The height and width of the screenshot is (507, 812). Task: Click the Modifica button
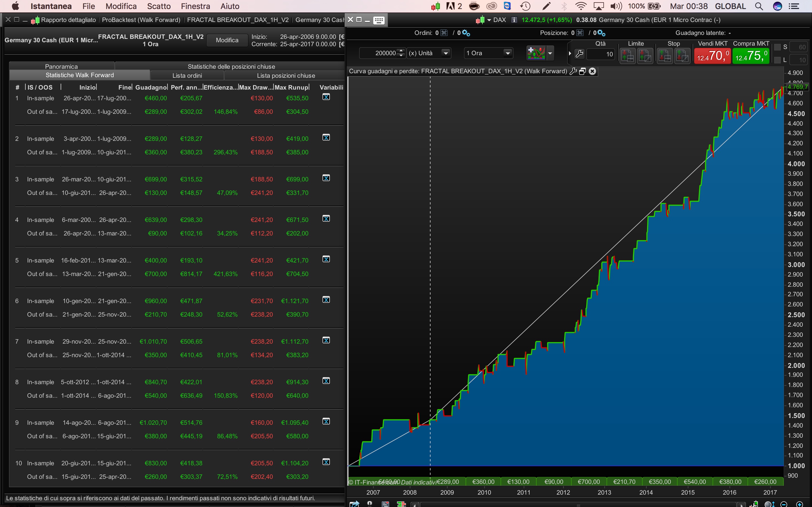[x=227, y=40]
